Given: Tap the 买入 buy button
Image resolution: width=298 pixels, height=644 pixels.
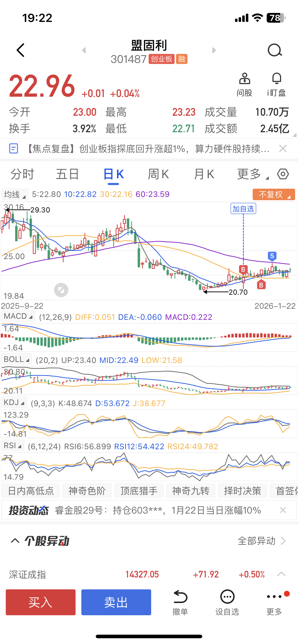Looking at the screenshot, I should pos(41,602).
